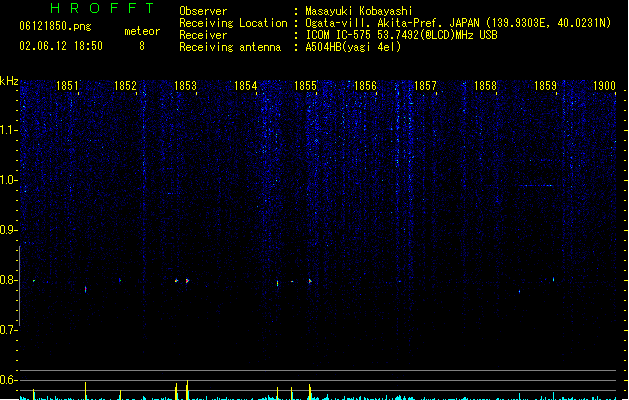The width and height of the screenshot is (629, 400).
Task: Click the 1.1 kHz axis label
Action: coord(8,130)
